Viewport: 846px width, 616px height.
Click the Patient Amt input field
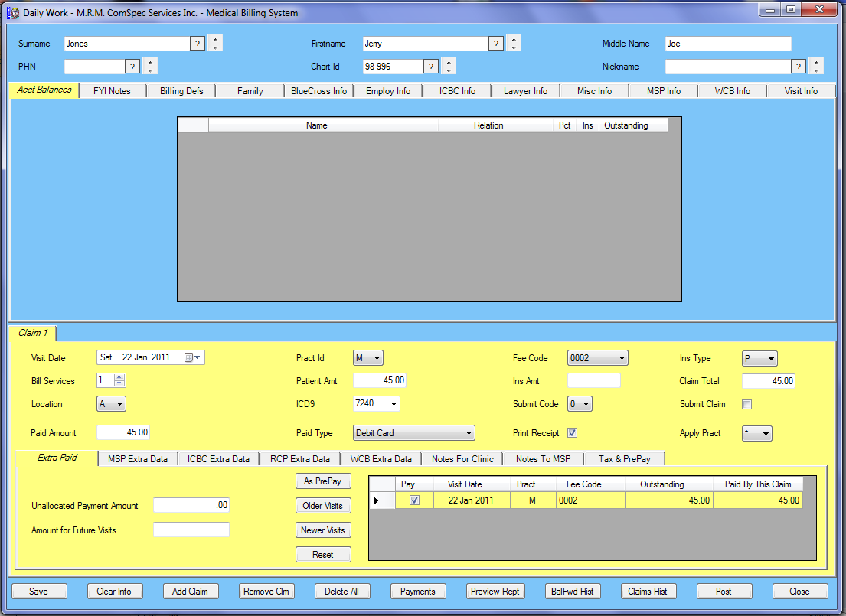click(x=379, y=380)
